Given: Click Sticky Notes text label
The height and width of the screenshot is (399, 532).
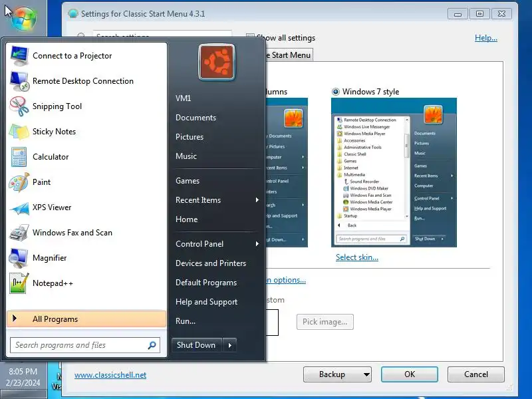Looking at the screenshot, I should point(54,132).
